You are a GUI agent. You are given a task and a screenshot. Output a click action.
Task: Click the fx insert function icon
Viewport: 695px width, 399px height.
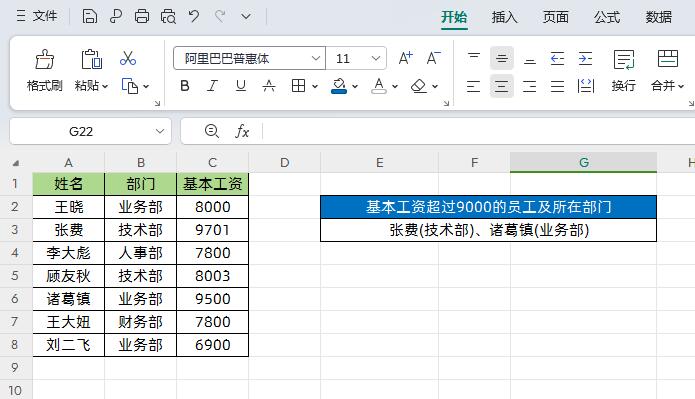point(242,131)
